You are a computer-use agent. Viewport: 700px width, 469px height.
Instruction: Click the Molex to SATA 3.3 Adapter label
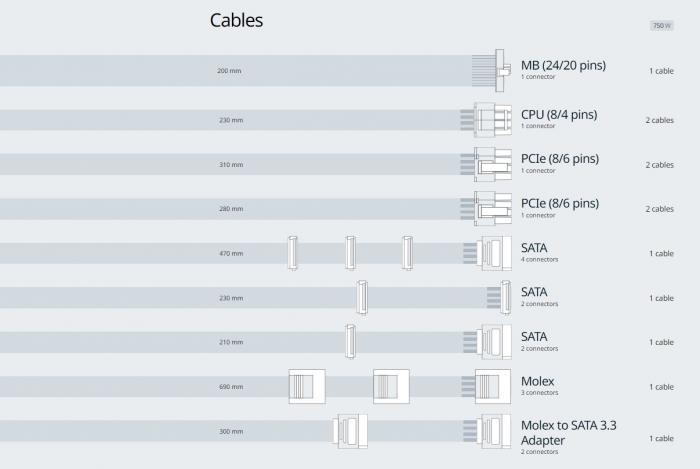pos(569,433)
